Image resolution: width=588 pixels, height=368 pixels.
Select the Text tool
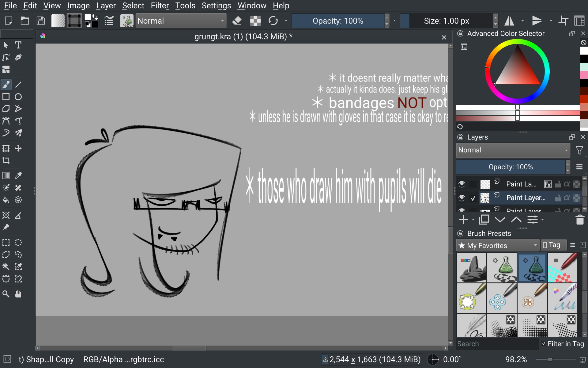click(x=18, y=45)
